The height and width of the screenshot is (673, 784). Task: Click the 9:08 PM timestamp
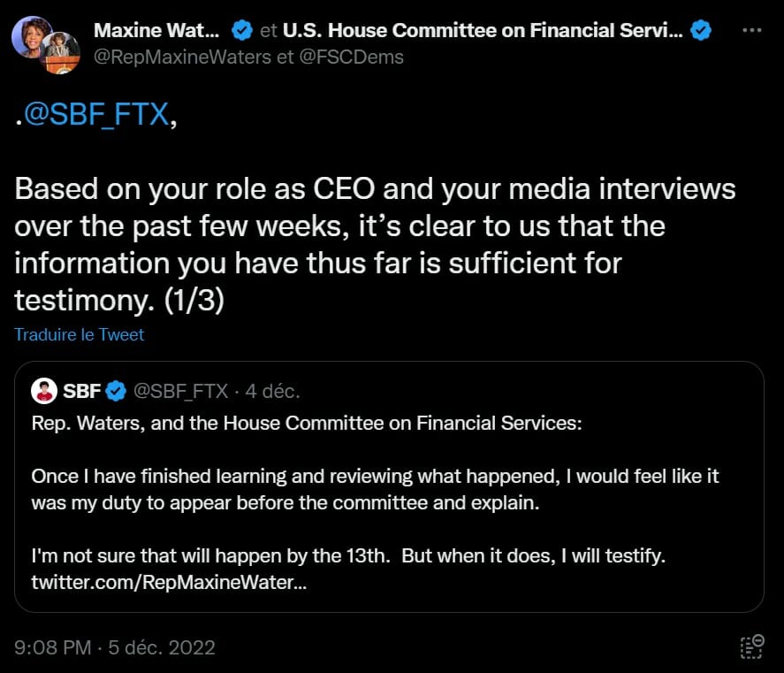pyautogui.click(x=52, y=647)
